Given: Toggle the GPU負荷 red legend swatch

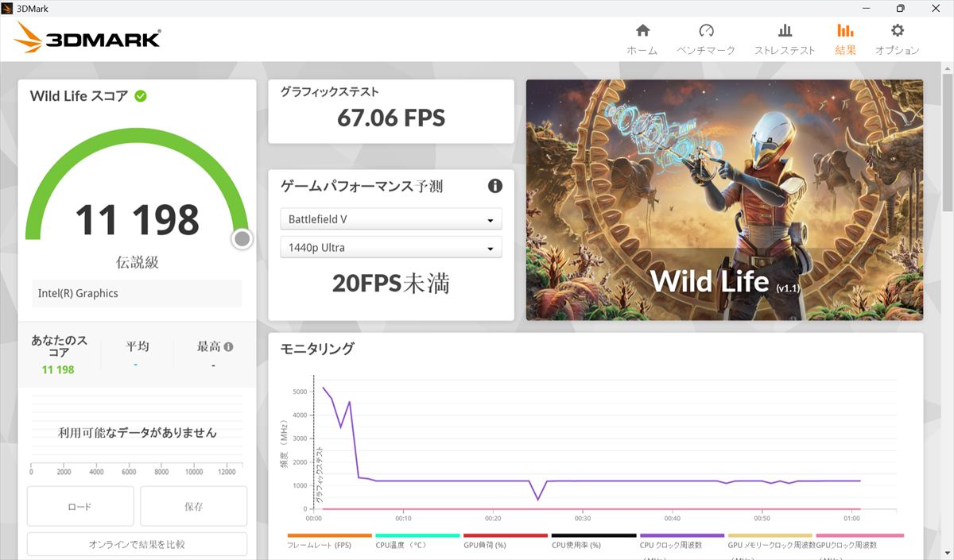Looking at the screenshot, I should pos(505,536).
